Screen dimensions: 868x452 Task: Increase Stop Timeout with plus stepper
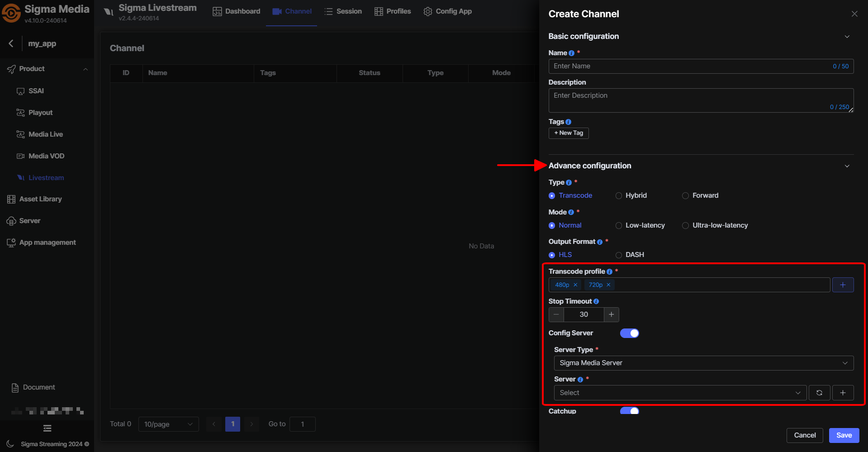tap(611, 314)
